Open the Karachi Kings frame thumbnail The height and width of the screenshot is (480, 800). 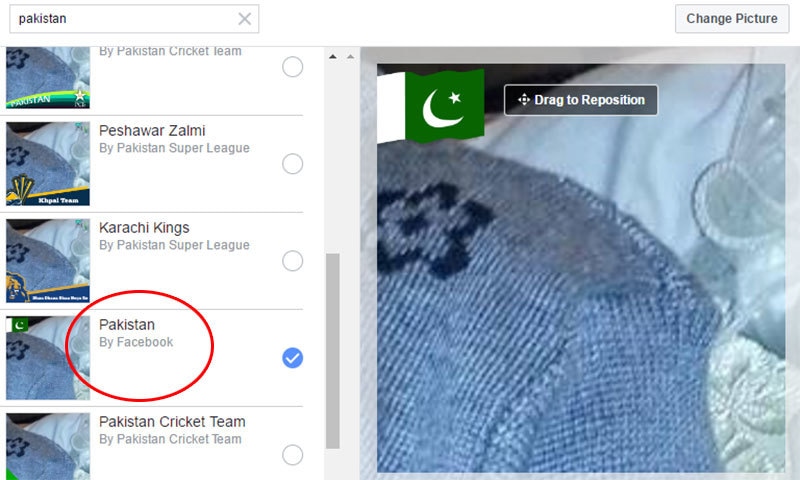(x=48, y=261)
